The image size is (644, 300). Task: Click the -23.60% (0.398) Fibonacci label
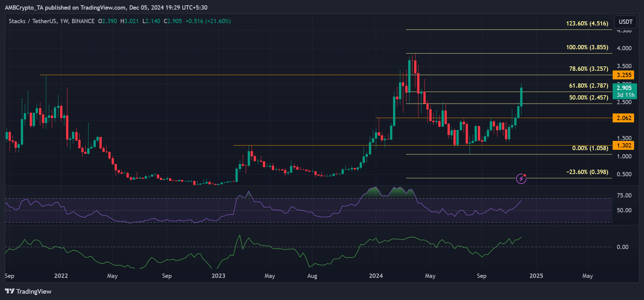tap(587, 172)
